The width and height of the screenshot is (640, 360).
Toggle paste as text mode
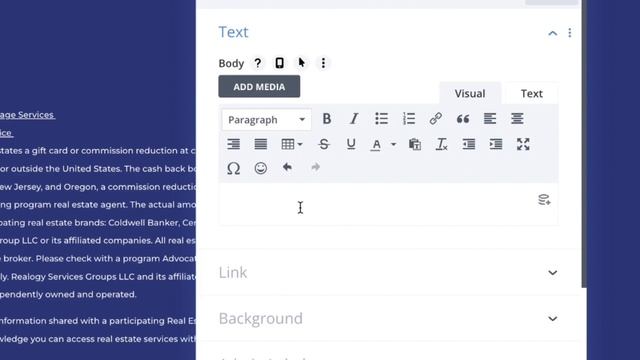[x=415, y=144]
